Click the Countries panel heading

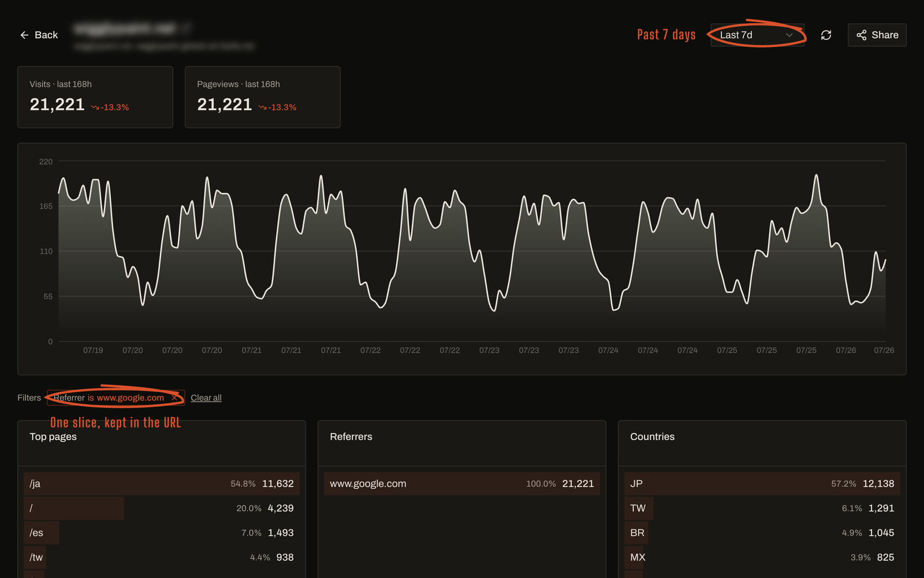[x=652, y=437]
